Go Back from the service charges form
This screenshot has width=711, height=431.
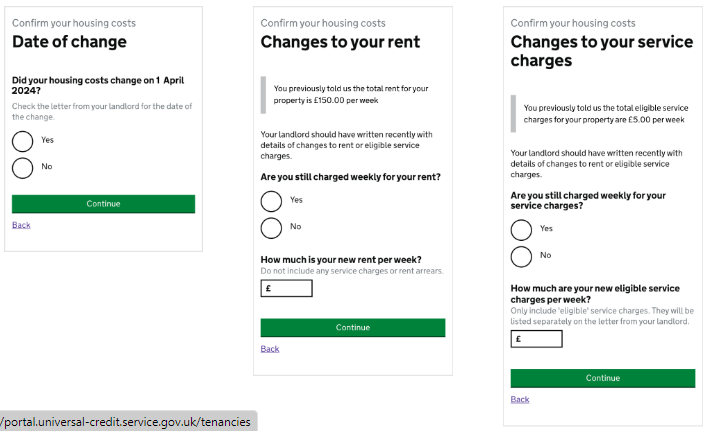tap(520, 399)
